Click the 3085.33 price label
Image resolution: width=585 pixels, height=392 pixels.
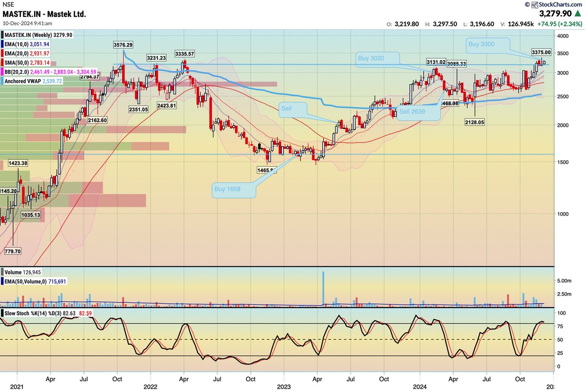(x=457, y=63)
